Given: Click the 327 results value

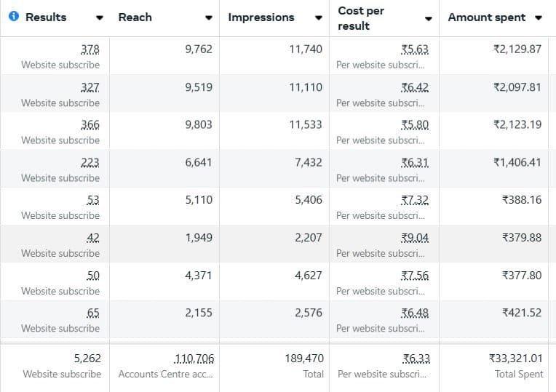Looking at the screenshot, I should tap(91, 87).
